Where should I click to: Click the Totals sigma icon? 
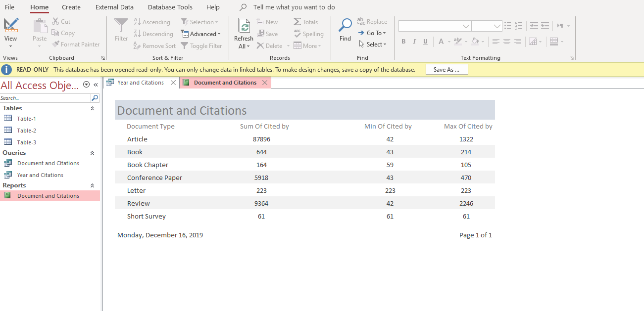tap(297, 22)
